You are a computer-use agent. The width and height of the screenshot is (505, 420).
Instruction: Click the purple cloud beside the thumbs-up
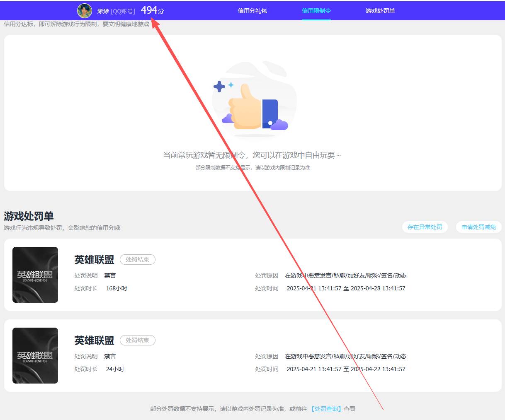click(279, 124)
